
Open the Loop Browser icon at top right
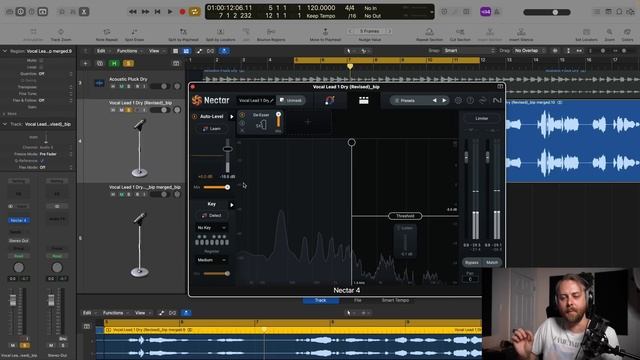[x=619, y=12]
